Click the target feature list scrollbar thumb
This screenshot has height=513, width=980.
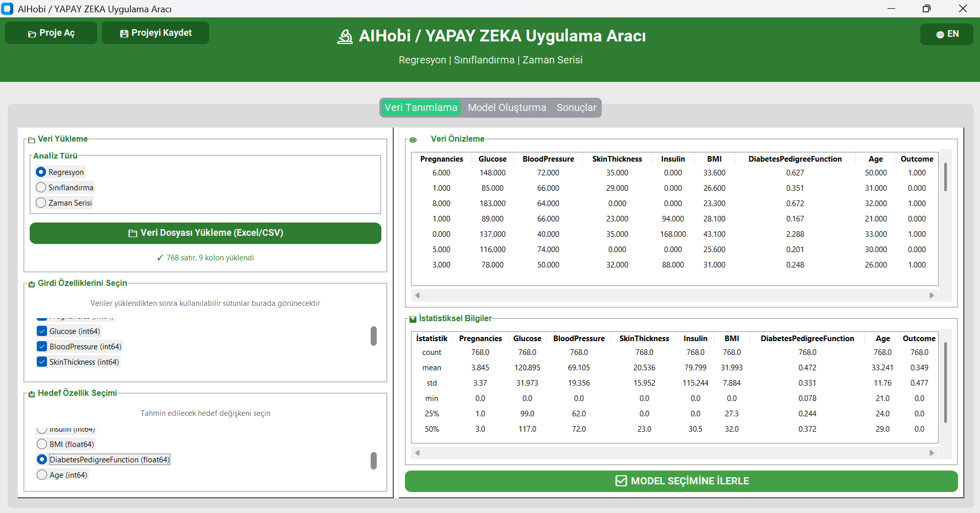(x=374, y=461)
